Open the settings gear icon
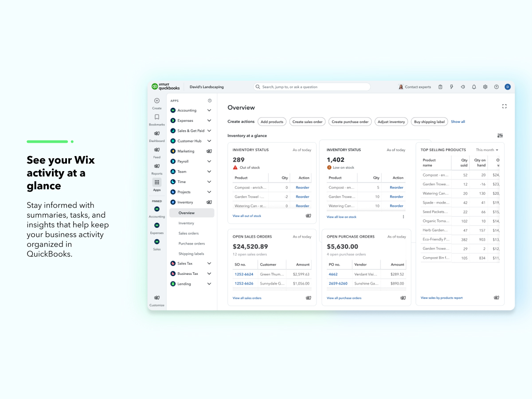The width and height of the screenshot is (532, 399). pyautogui.click(x=485, y=87)
